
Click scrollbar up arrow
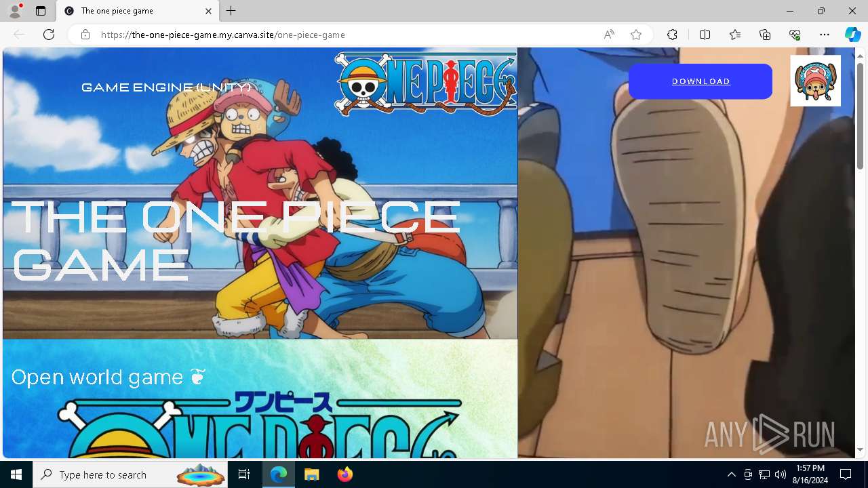860,55
